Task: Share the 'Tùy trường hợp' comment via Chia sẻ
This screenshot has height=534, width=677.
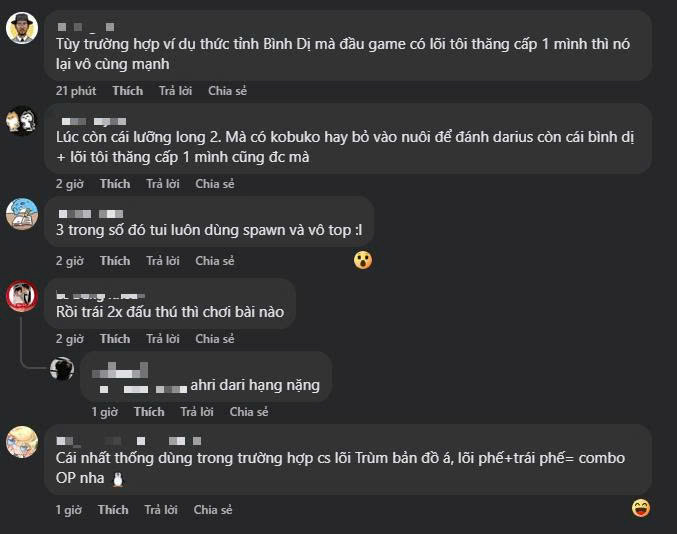Action: [x=227, y=91]
